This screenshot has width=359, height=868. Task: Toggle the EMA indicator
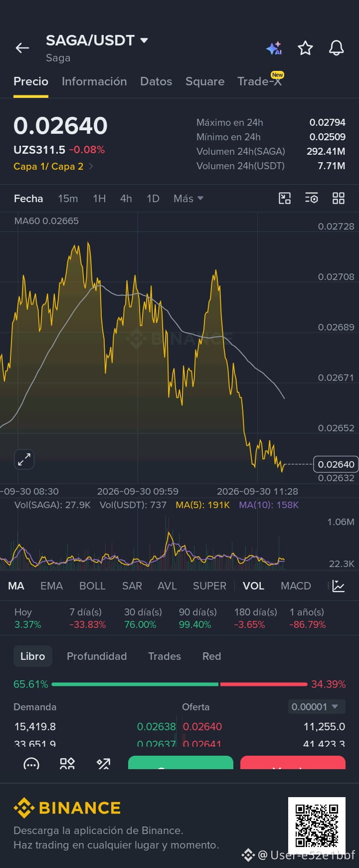click(51, 586)
